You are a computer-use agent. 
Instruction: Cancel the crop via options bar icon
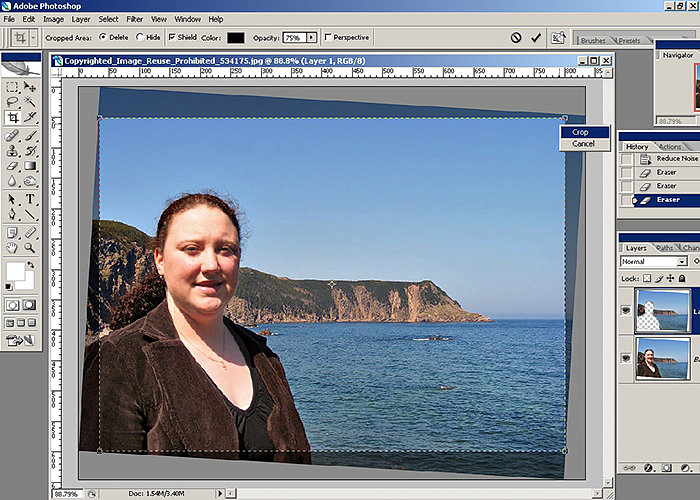pyautogui.click(x=516, y=38)
